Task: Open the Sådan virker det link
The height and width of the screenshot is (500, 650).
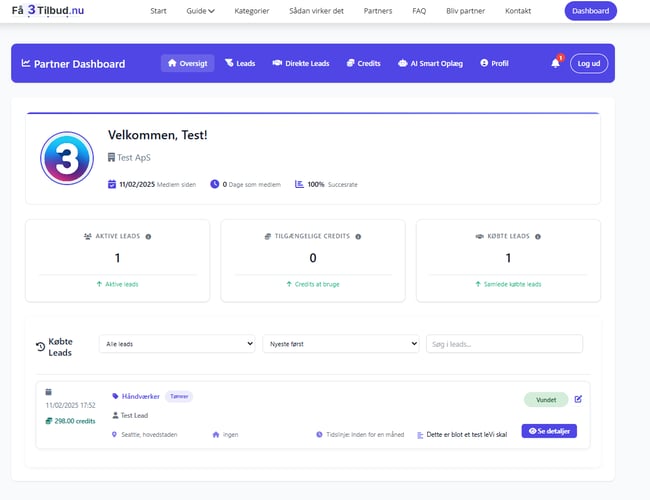Action: coord(316,11)
